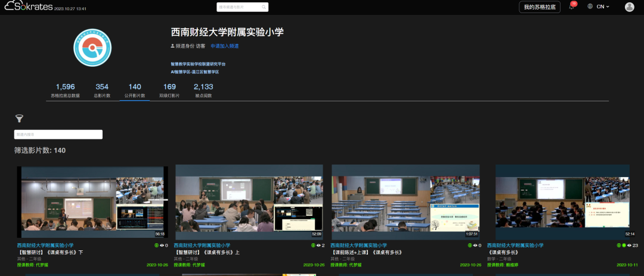Image resolution: width=644 pixels, height=276 pixels.
Task: Open the user avatar profile icon
Action: [x=629, y=7]
